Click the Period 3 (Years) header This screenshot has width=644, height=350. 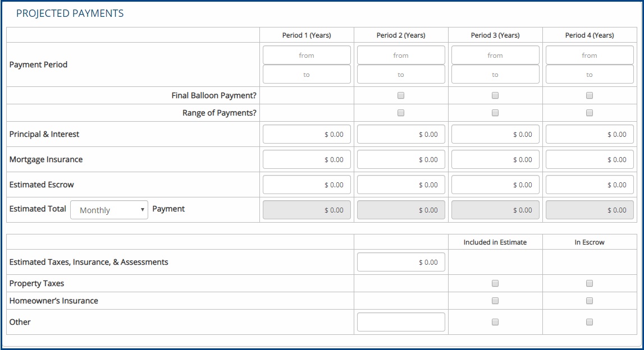[x=495, y=35]
